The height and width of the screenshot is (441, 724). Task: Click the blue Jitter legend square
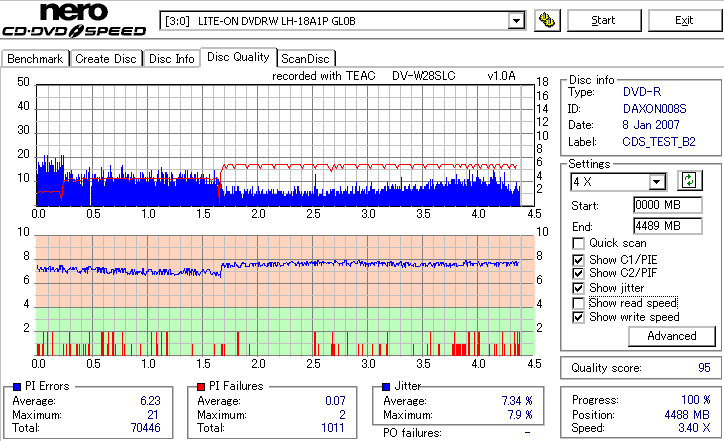[386, 387]
